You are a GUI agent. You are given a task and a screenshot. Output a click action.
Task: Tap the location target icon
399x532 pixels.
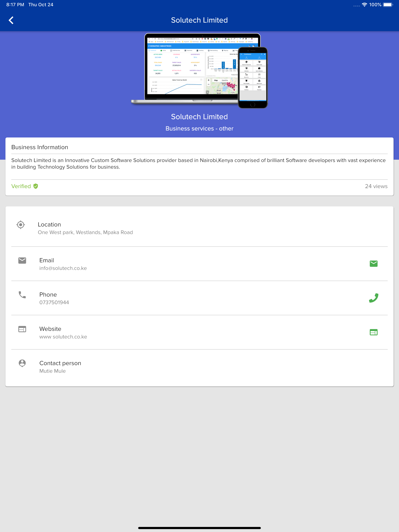[21, 225]
